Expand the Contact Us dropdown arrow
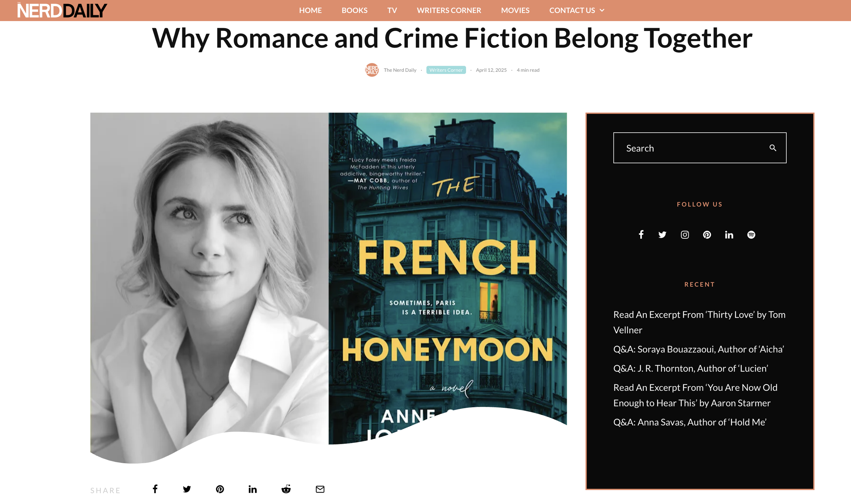This screenshot has width=851, height=504. click(x=602, y=10)
